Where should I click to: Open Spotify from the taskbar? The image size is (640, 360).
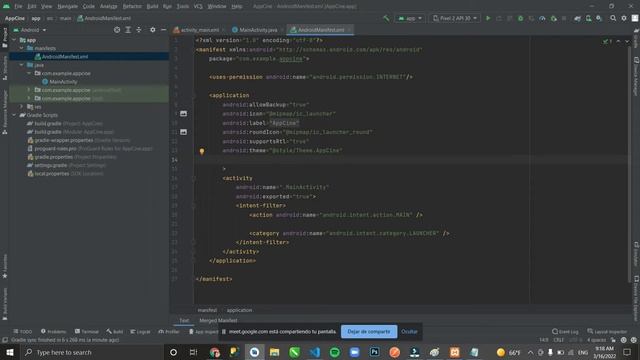click(x=335, y=352)
